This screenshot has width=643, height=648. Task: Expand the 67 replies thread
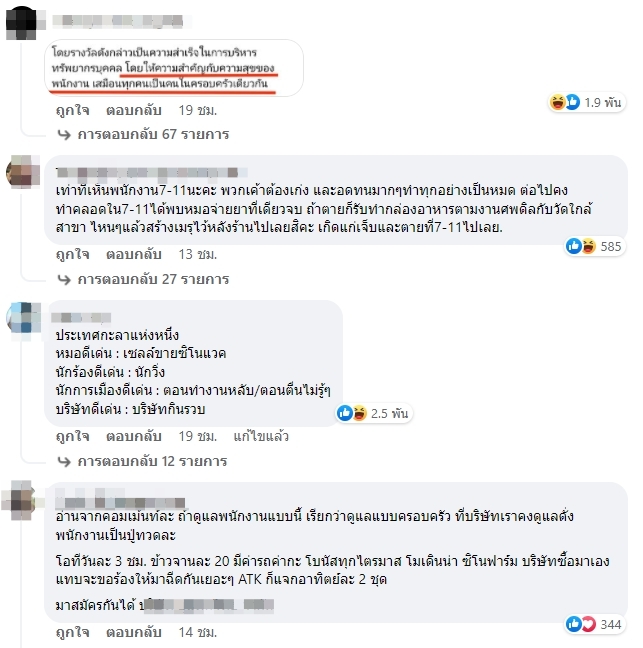[143, 134]
